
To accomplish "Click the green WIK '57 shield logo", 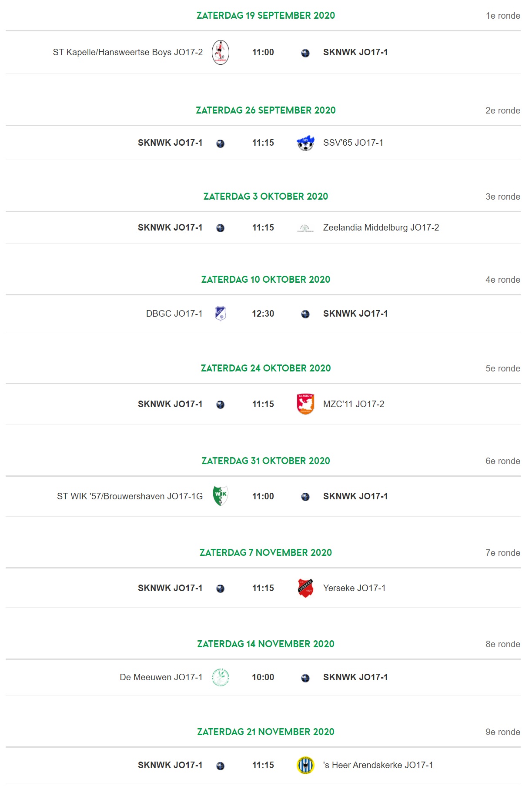I will (x=221, y=496).
